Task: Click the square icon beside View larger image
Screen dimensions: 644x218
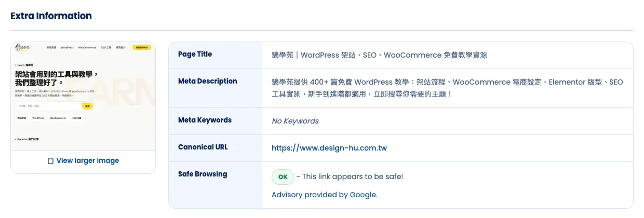Action: (50, 161)
